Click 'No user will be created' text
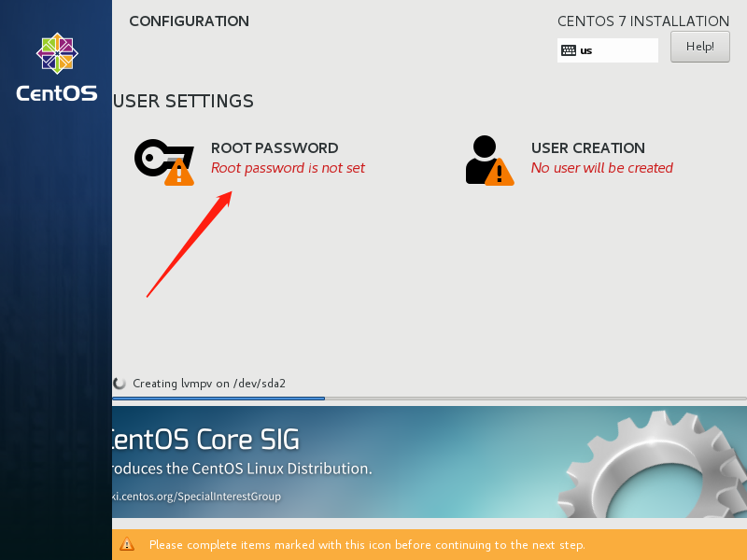 [x=601, y=168]
